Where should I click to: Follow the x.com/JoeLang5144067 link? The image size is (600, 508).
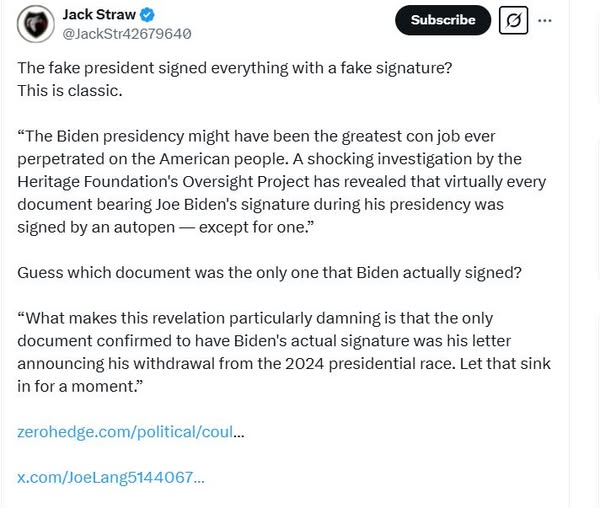click(x=110, y=477)
